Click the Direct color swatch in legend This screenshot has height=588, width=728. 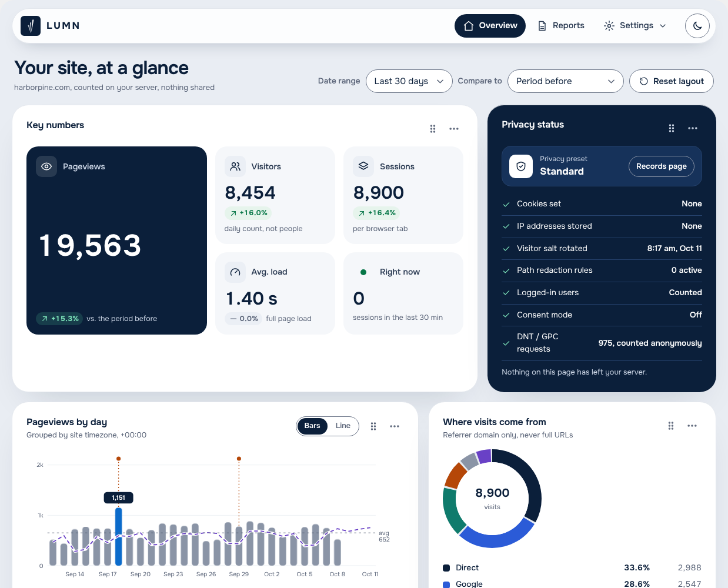pyautogui.click(x=446, y=568)
